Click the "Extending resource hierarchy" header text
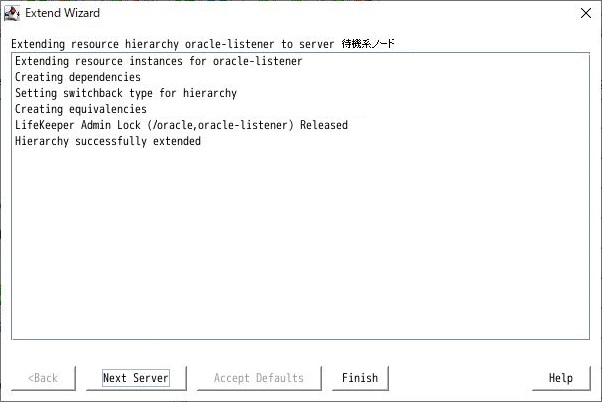The width and height of the screenshot is (602, 402). click(x=95, y=44)
